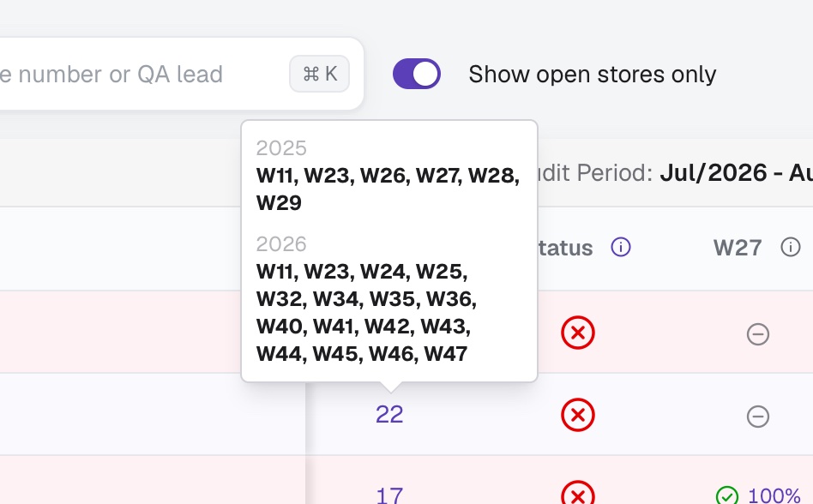Click the grey W27 dash icon above row 22
The height and width of the screenshot is (504, 813).
tap(757, 334)
